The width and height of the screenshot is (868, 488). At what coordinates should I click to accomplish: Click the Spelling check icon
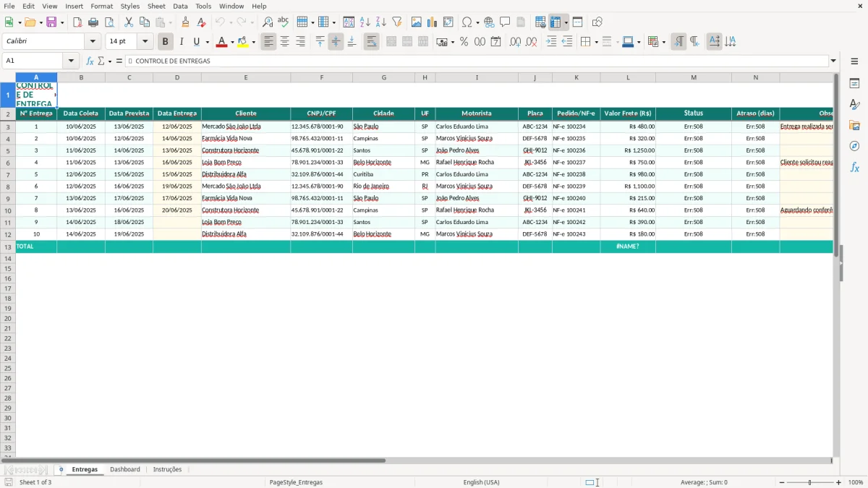(284, 22)
